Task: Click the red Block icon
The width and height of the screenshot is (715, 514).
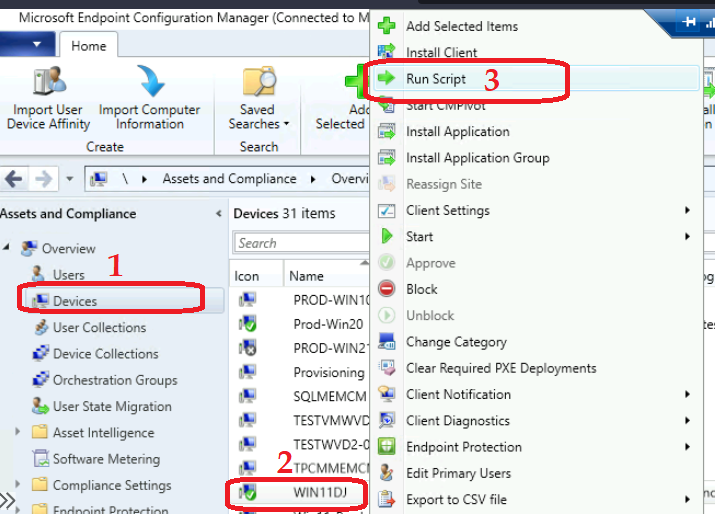Action: [x=386, y=289]
